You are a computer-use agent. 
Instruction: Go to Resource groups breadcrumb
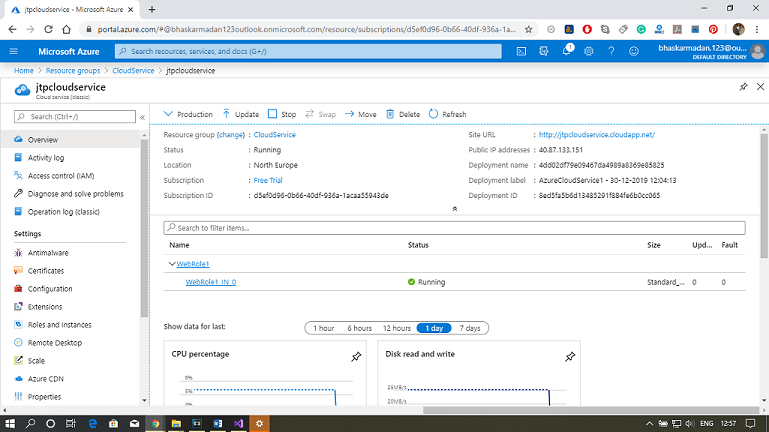(73, 71)
